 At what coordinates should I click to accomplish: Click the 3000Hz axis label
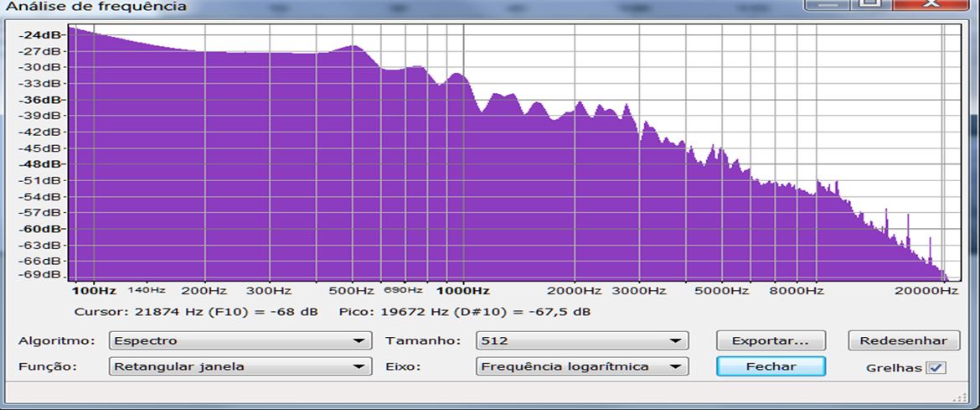point(640,291)
